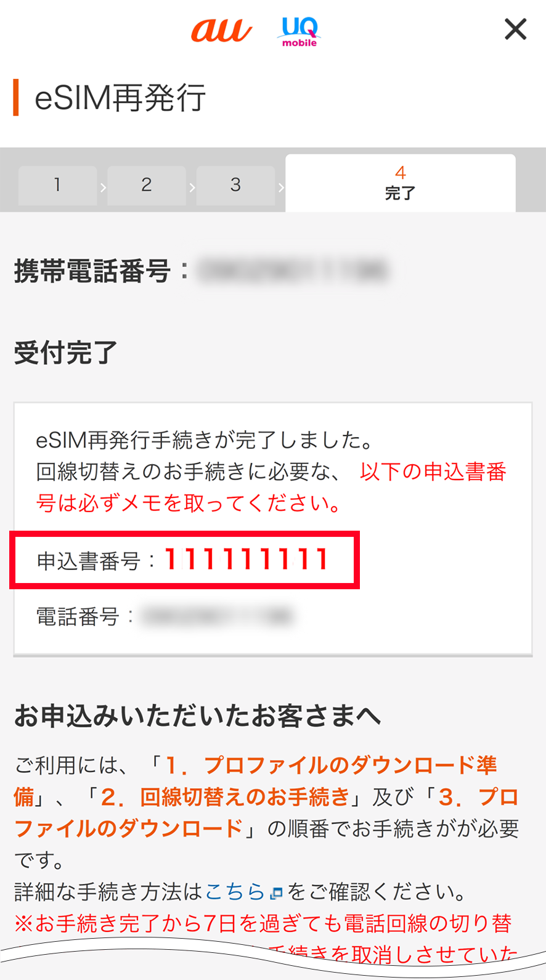Select step 4 完了 tab

pyautogui.click(x=401, y=183)
